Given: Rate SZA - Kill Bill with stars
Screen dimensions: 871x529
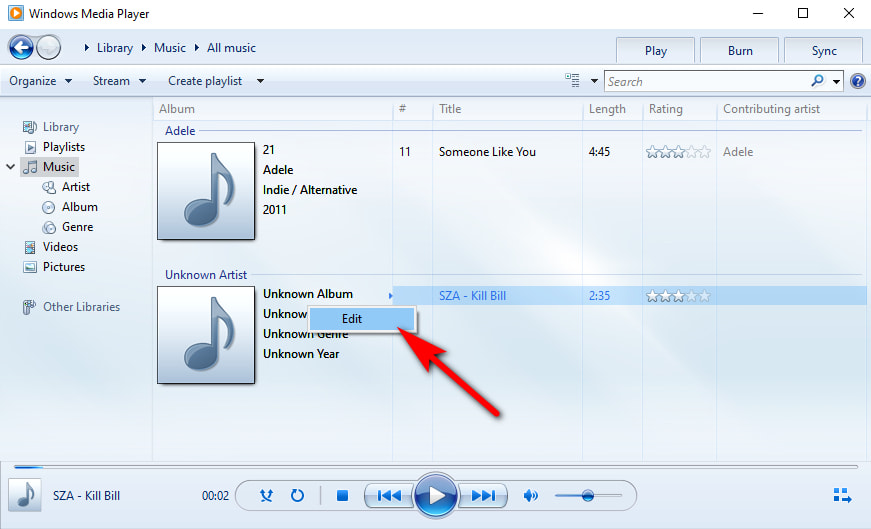Looking at the screenshot, I should [x=678, y=296].
